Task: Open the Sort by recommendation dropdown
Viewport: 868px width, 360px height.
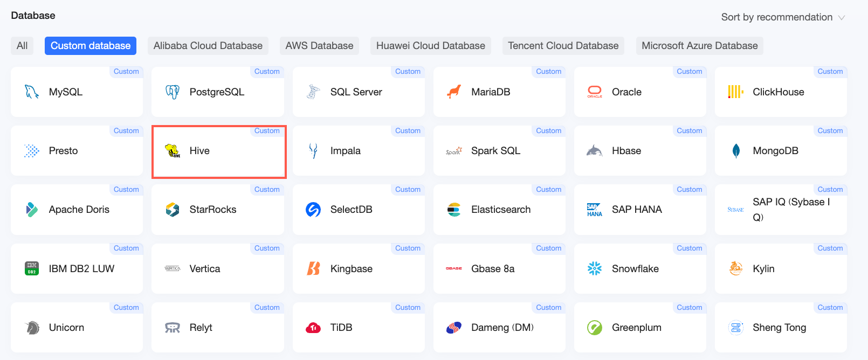Action: [783, 17]
